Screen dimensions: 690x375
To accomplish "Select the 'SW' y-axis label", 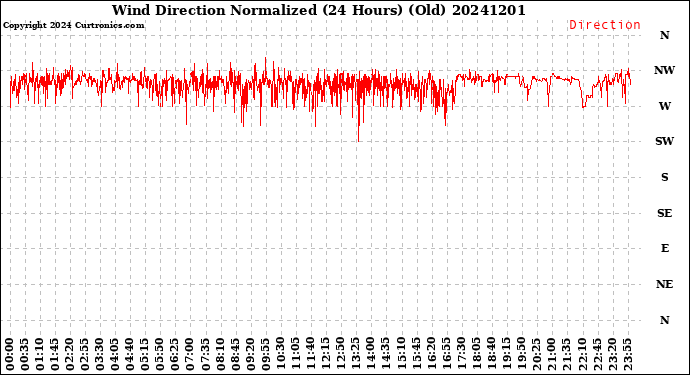I will coord(664,141).
